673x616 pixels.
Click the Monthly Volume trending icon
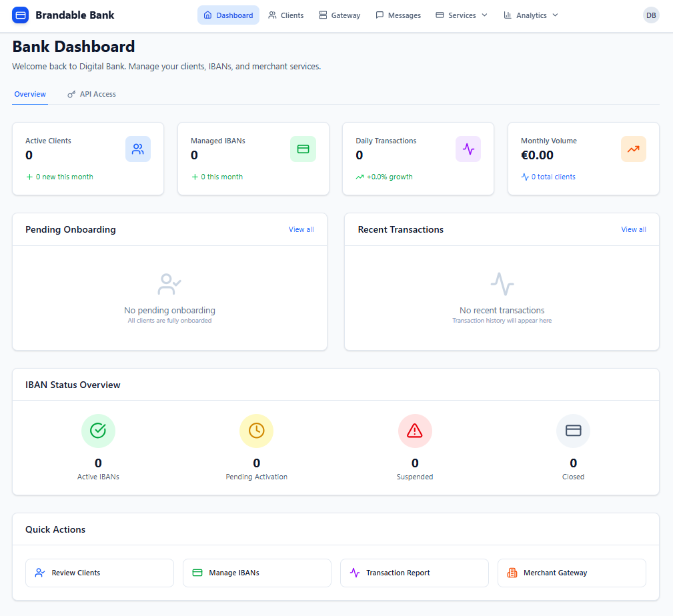(633, 149)
